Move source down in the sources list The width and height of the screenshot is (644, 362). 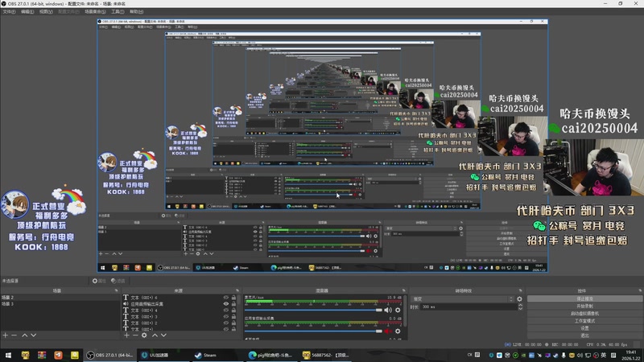[x=163, y=335]
